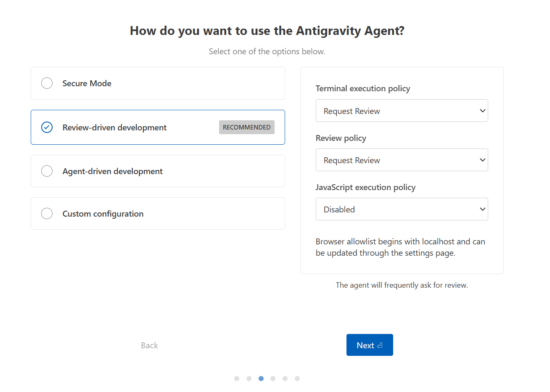Jump to the fifth onboarding step dot

pos(285,379)
